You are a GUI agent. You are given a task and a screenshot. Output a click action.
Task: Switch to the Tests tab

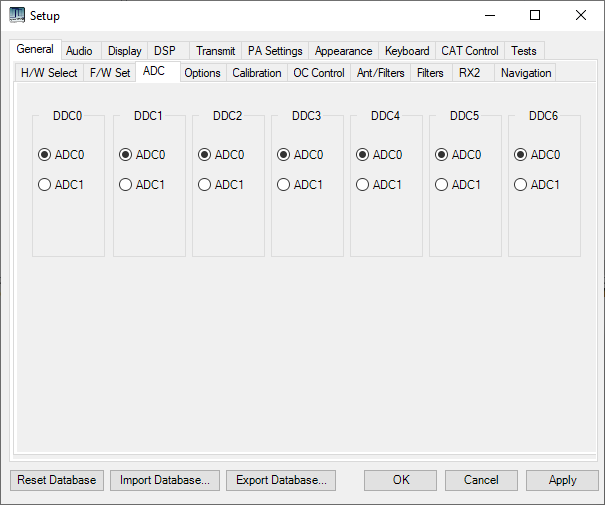524,51
